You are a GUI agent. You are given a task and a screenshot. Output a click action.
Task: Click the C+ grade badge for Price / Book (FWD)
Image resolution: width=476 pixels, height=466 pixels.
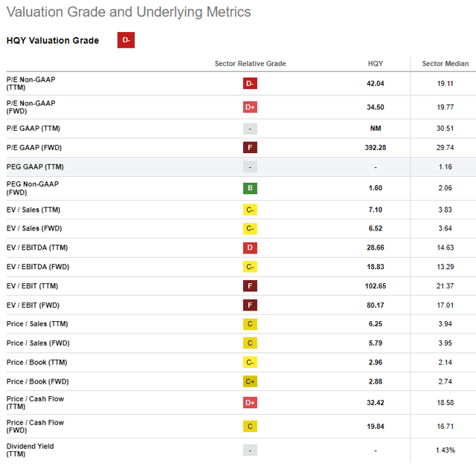click(250, 381)
